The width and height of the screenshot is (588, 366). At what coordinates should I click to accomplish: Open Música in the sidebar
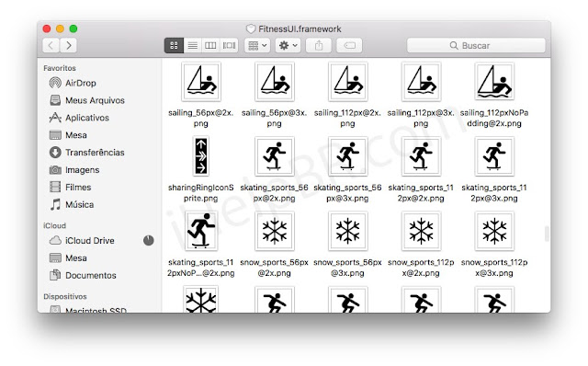(x=72, y=204)
